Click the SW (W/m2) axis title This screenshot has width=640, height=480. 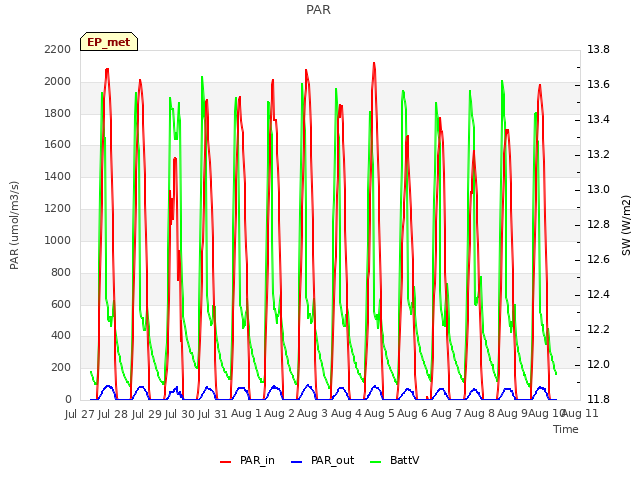click(x=626, y=225)
